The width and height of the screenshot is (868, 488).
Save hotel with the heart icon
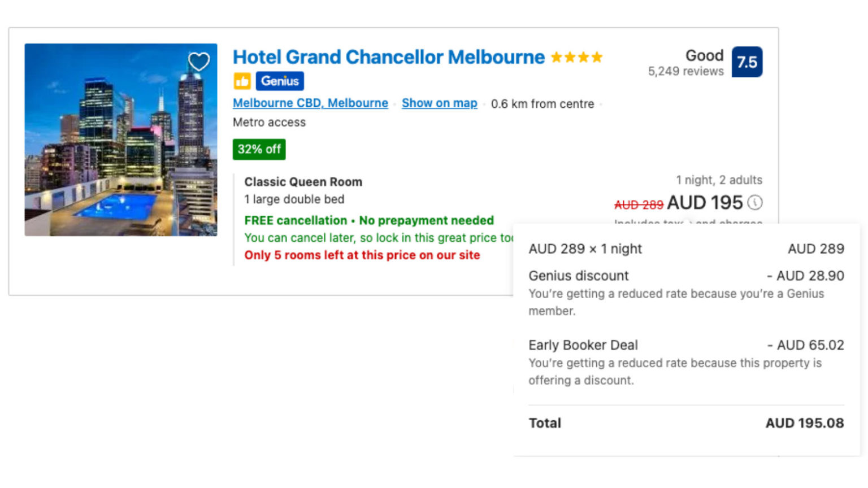[x=198, y=62]
